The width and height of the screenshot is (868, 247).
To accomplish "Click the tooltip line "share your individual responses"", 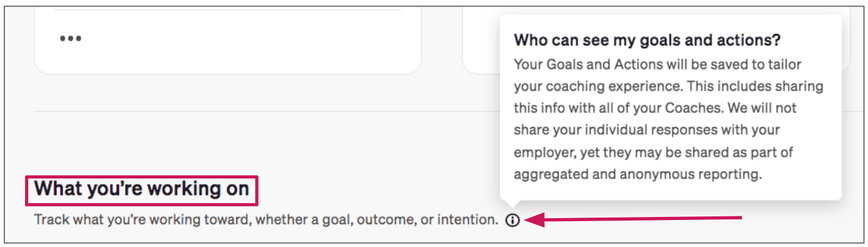I will (647, 130).
